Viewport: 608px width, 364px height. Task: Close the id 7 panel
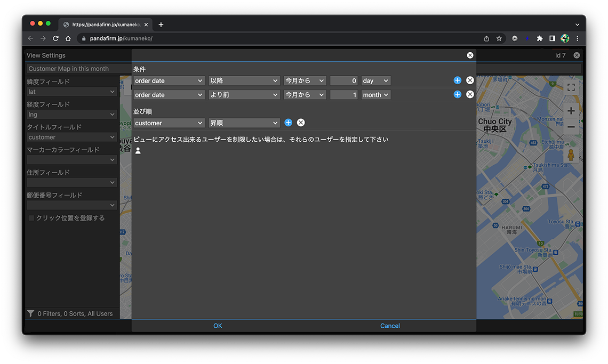tap(577, 55)
